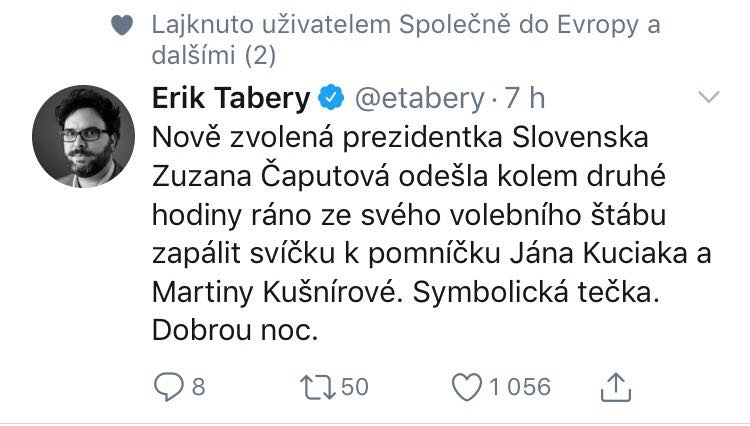Open the tweet about Zuzana Čaputová
Viewport: 750px width, 426px height.
point(431,233)
